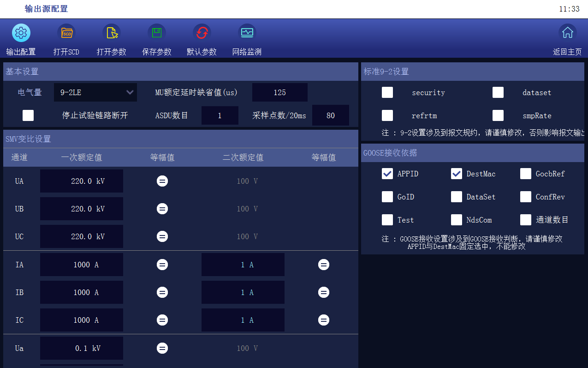This screenshot has width=588, height=368.
Task: Edit the ASDU数目 input field
Action: (x=220, y=115)
